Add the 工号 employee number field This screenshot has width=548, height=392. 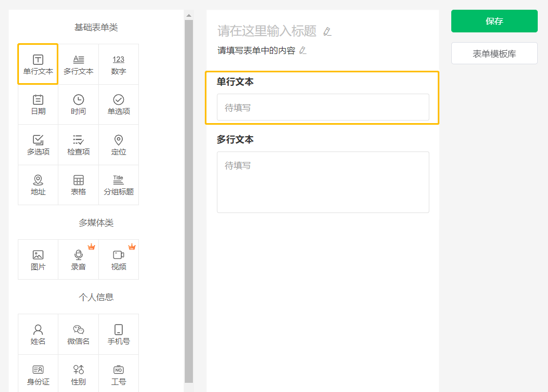118,374
